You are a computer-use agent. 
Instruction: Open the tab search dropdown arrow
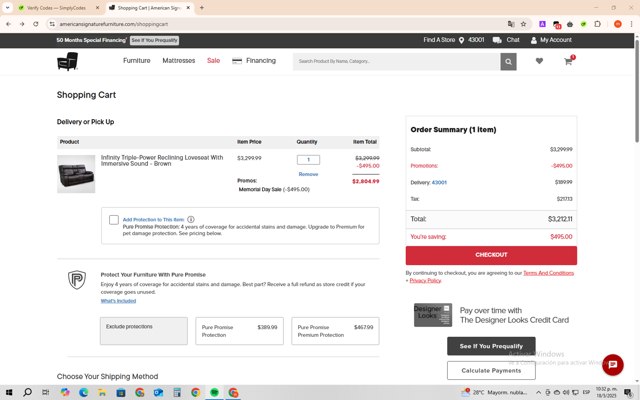point(7,8)
